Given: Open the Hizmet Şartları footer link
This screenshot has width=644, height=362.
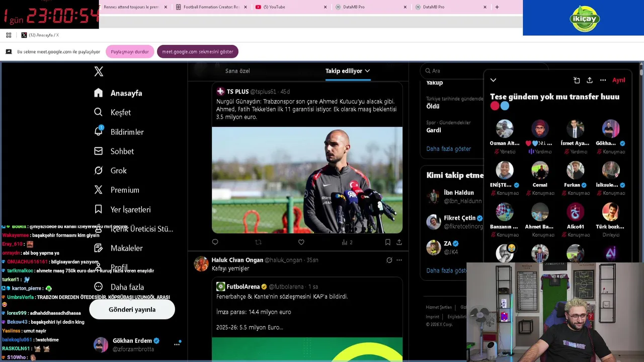Looking at the screenshot, I should tap(439, 307).
